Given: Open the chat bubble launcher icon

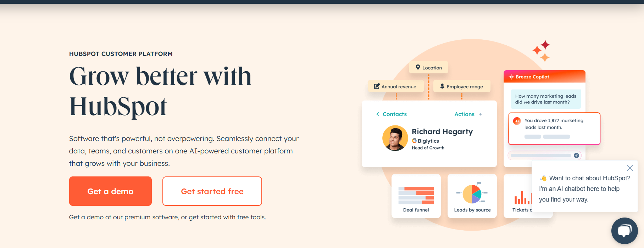Looking at the screenshot, I should coord(624,231).
